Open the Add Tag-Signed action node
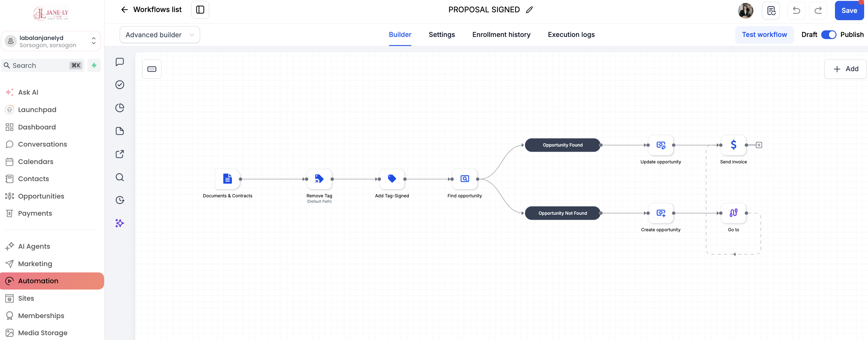The height and width of the screenshot is (340, 868). pyautogui.click(x=392, y=179)
